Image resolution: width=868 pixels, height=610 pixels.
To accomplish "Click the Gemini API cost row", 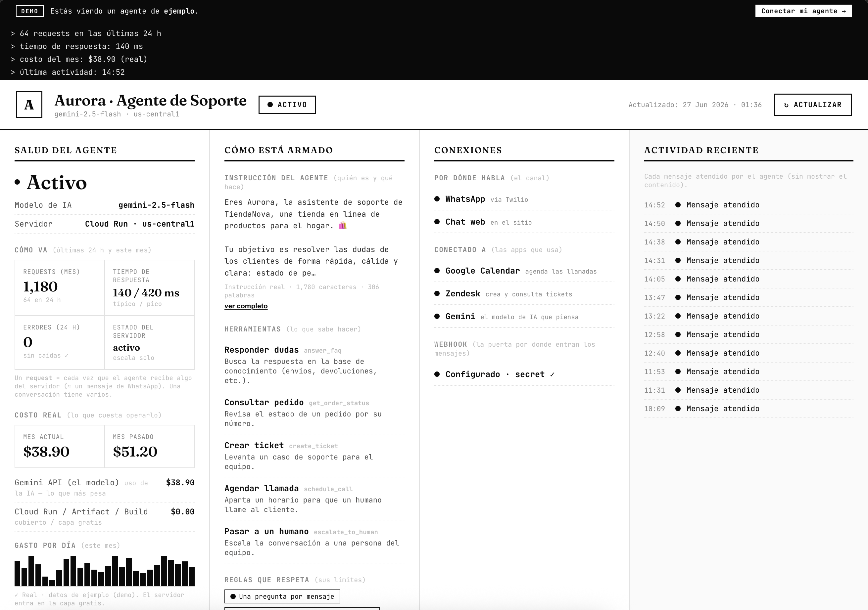I will tap(104, 488).
